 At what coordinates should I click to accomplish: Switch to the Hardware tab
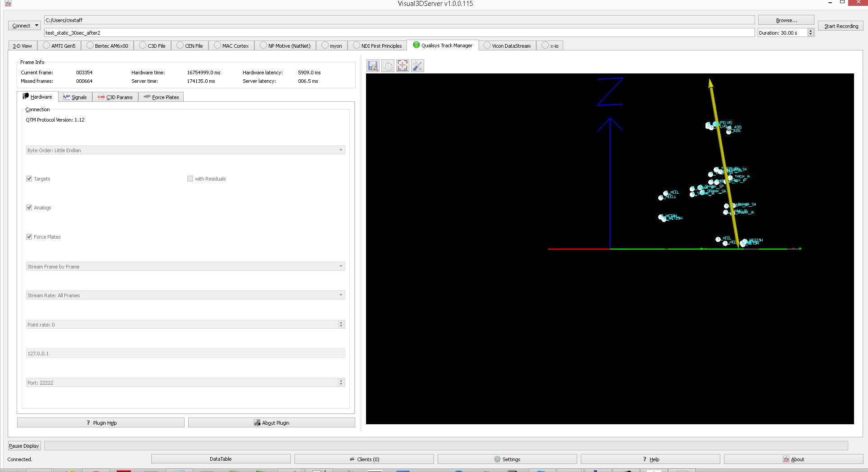point(37,96)
